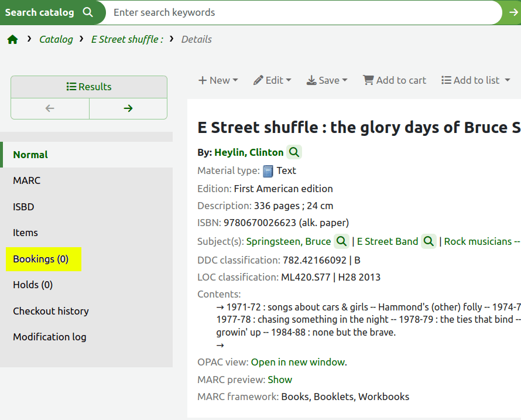Search subject E Street Band magnifier icon
Viewport: 521px width, 420px height.
point(429,241)
